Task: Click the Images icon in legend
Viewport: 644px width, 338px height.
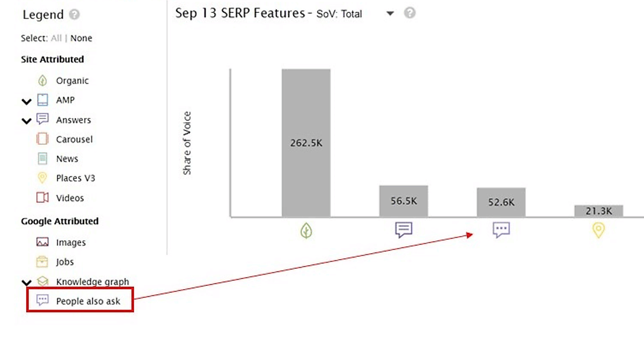Action: [42, 242]
